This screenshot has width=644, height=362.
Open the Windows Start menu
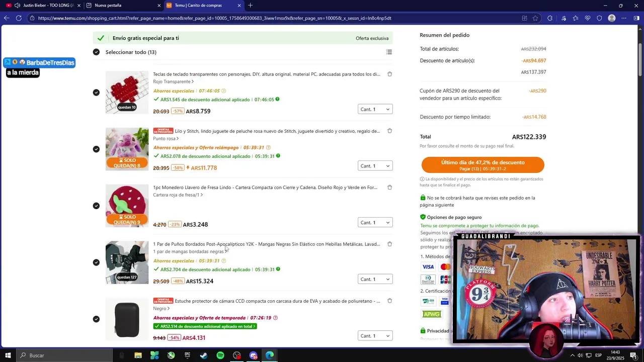click(8, 355)
